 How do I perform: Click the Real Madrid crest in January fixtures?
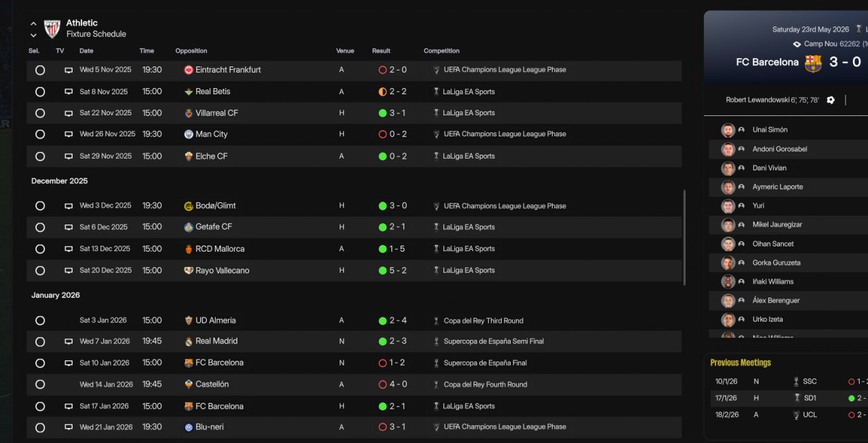point(189,341)
